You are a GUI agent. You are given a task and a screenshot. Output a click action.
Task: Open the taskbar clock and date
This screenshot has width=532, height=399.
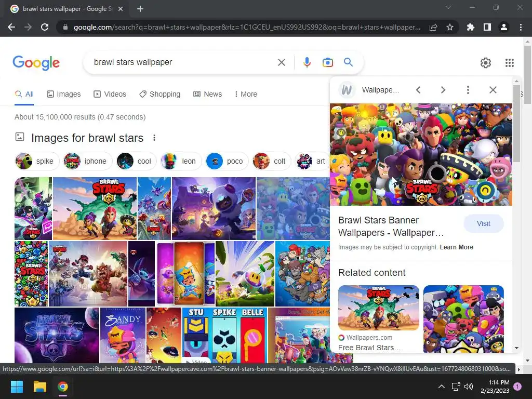[x=495, y=387]
